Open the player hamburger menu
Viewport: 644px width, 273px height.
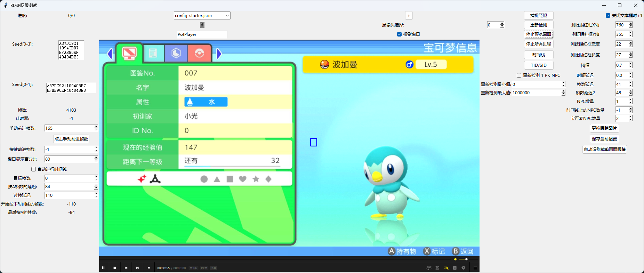[x=475, y=268]
